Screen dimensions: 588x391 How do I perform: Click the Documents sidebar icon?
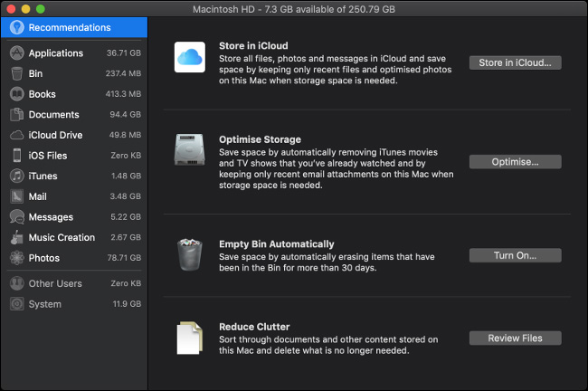[17, 114]
